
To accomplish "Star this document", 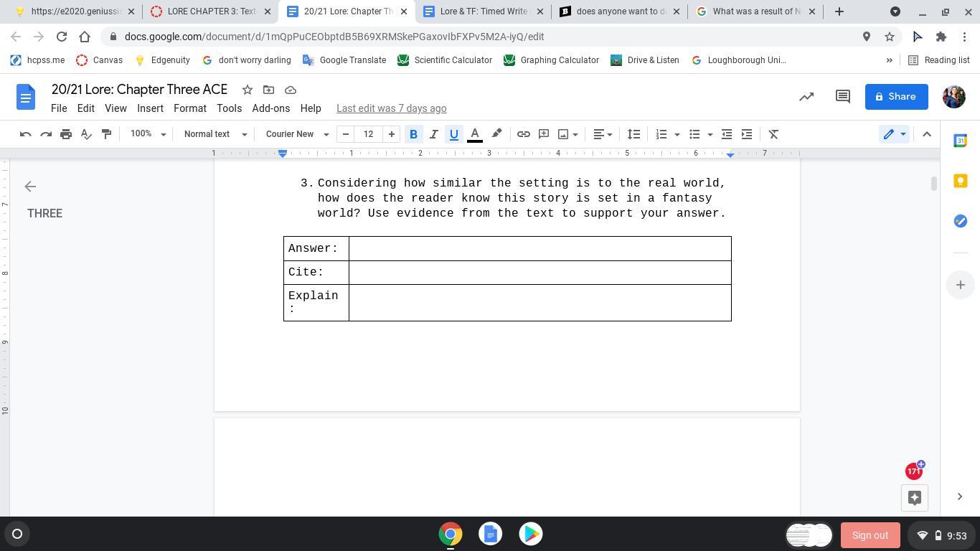I will pos(247,90).
